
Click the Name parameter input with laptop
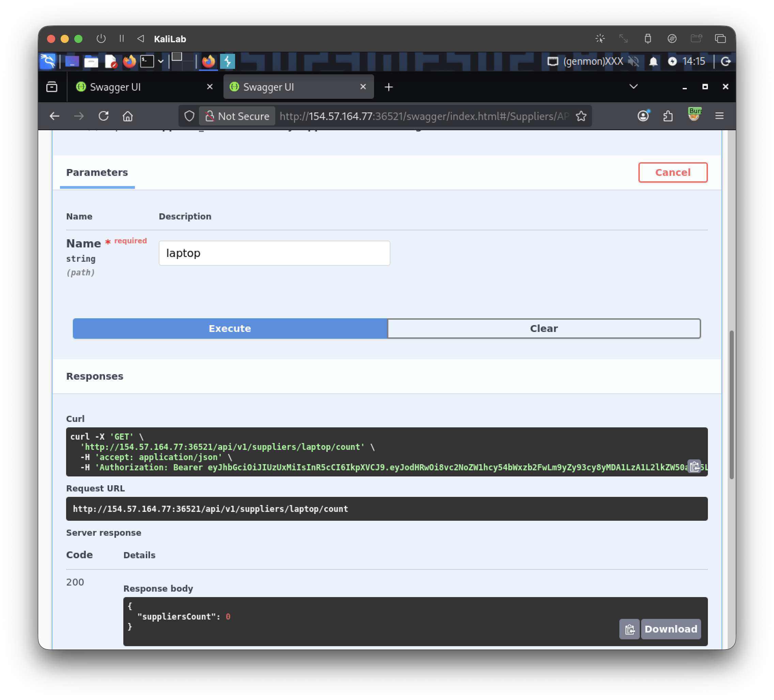click(x=274, y=253)
